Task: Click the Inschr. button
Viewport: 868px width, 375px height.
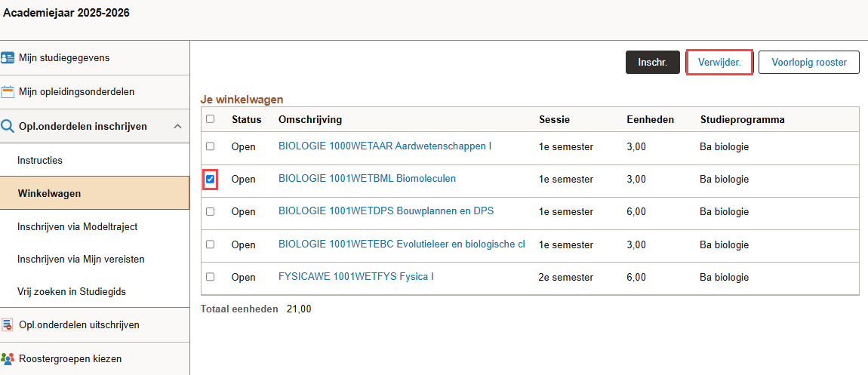Action: pyautogui.click(x=653, y=63)
